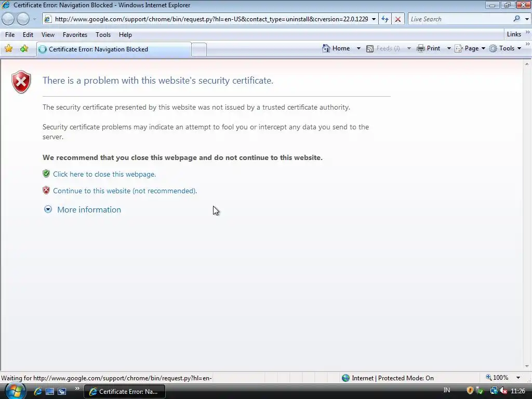Click the 11:26 system clock
This screenshot has height=399, width=532.
(518, 391)
